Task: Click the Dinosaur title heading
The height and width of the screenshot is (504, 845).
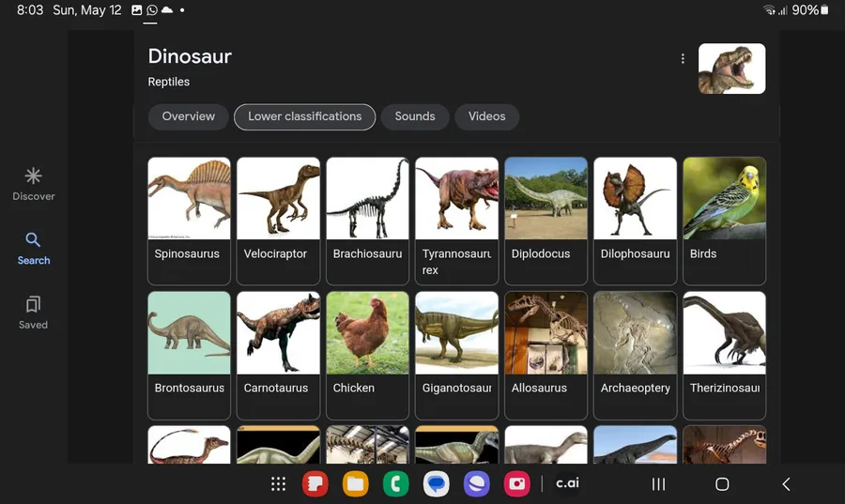Action: click(190, 56)
